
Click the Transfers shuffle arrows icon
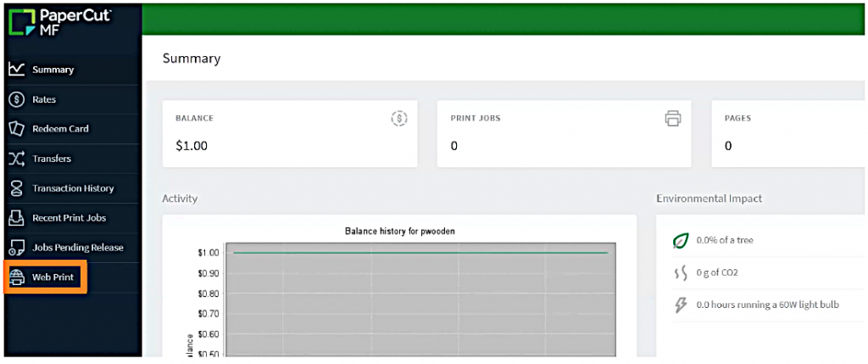pos(16,159)
